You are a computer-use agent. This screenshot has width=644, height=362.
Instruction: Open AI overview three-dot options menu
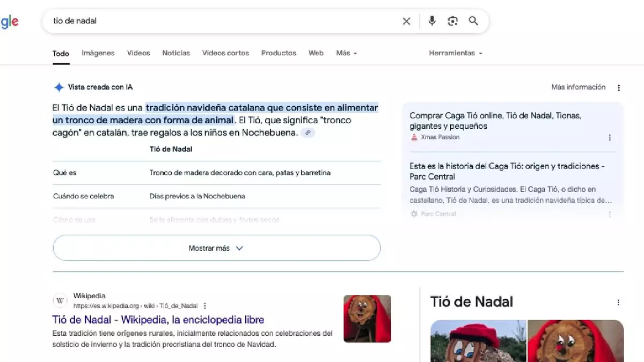pos(619,87)
